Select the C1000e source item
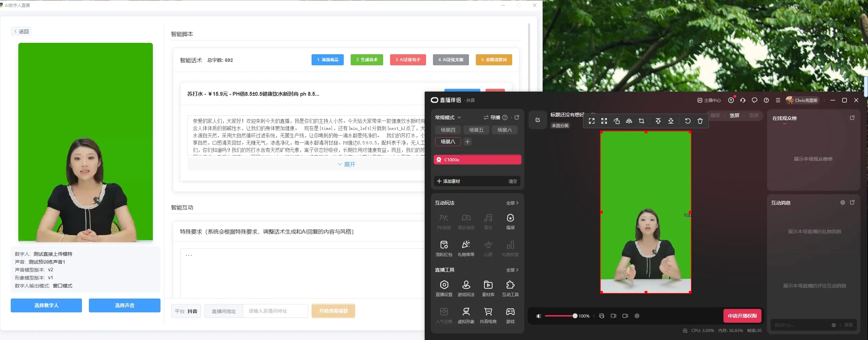This screenshot has width=868, height=340. click(x=478, y=160)
